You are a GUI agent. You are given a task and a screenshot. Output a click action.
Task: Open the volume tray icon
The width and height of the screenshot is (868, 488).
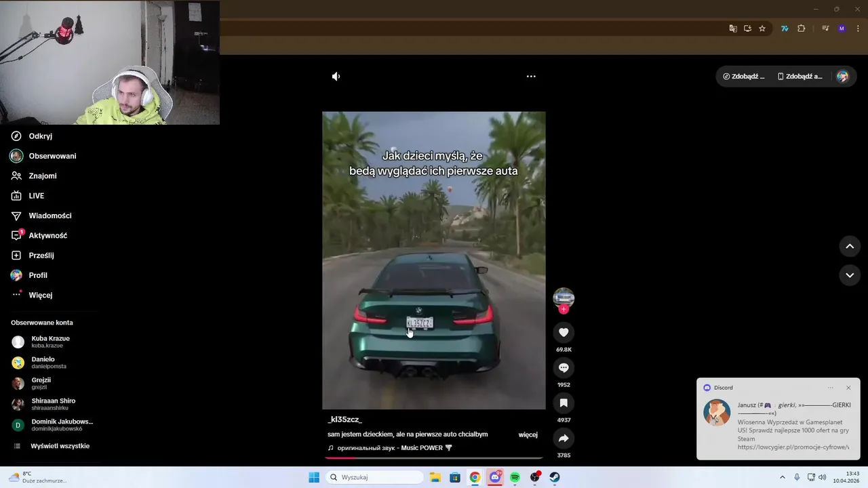(823, 477)
